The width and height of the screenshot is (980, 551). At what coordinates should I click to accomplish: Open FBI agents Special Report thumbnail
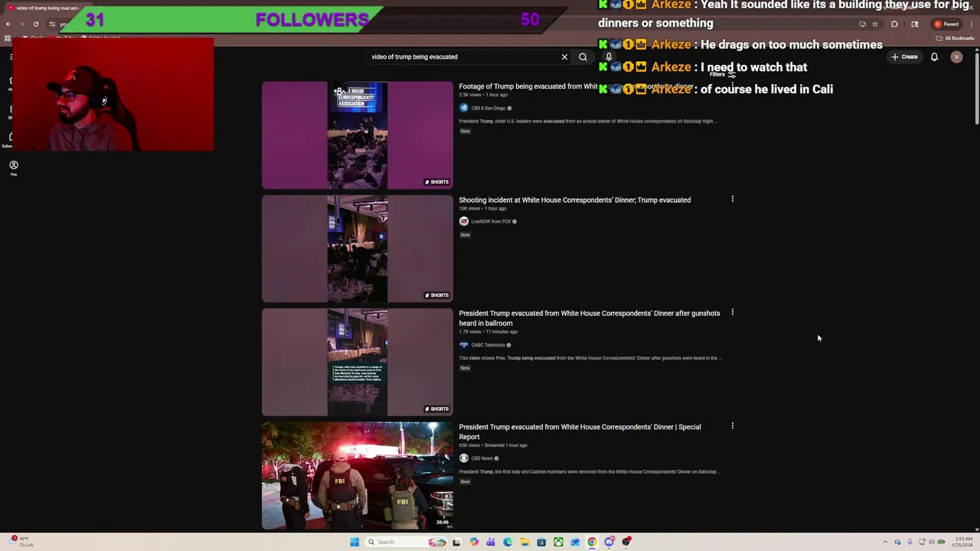pos(358,475)
